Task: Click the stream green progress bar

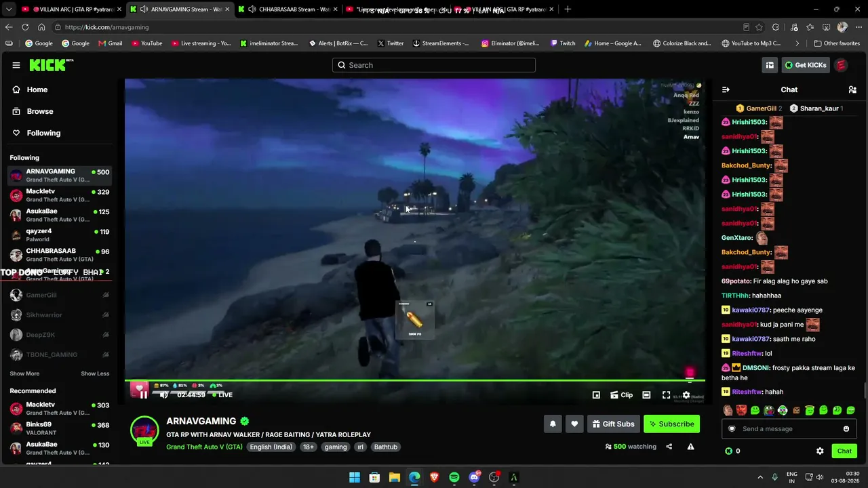Action: click(415, 381)
